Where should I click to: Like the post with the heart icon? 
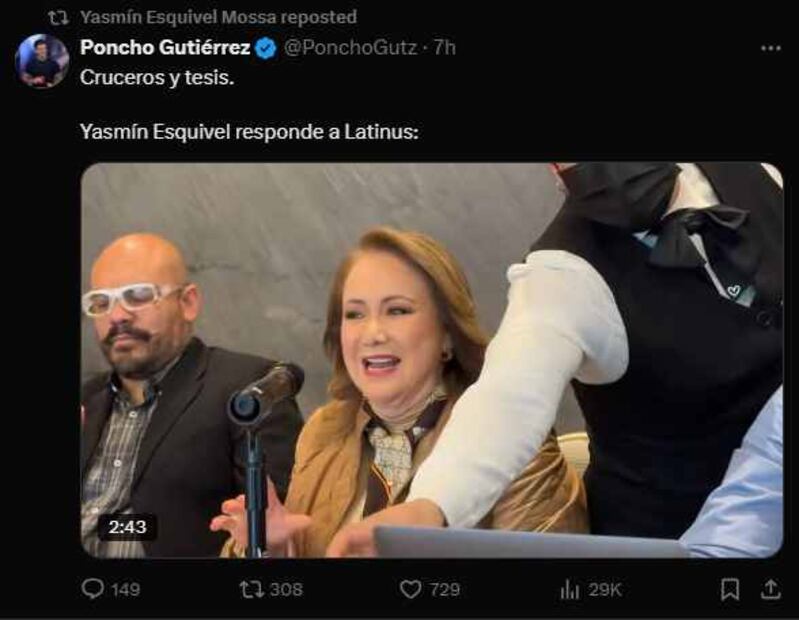click(410, 589)
